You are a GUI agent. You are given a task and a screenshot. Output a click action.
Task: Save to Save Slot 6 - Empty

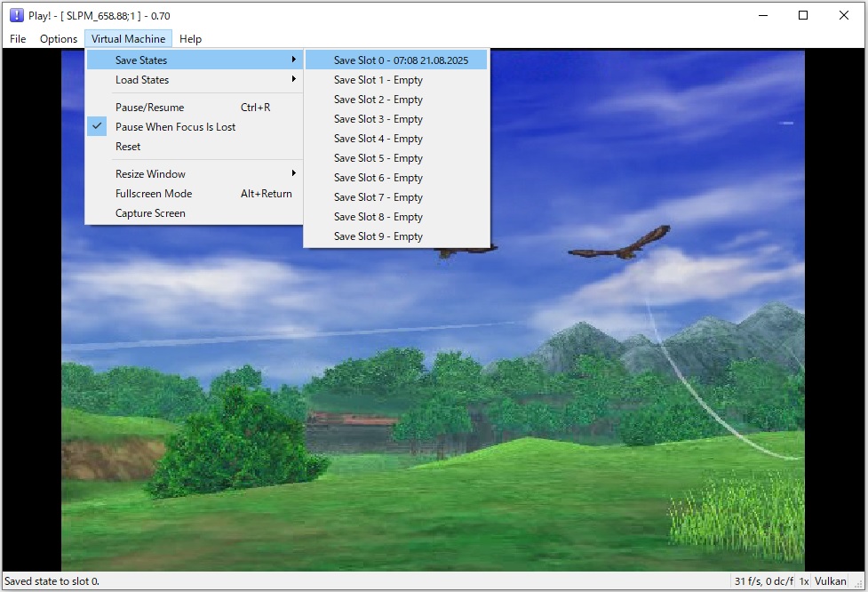(x=396, y=177)
